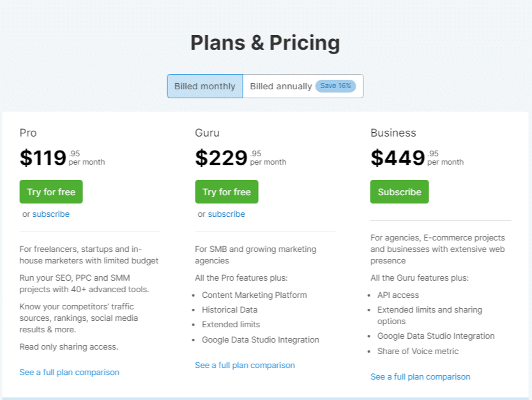
Task: Start the Pro plan free trial
Action: (x=51, y=192)
